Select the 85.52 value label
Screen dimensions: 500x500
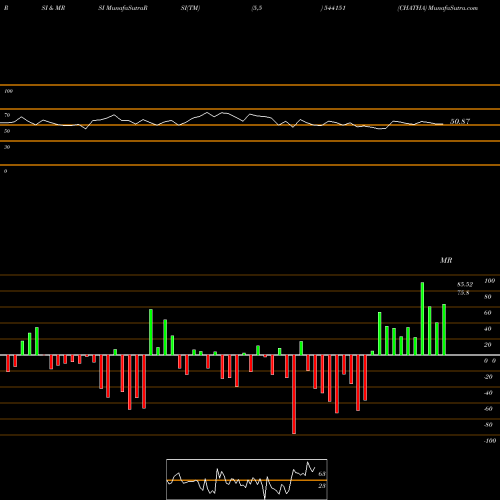(465, 284)
